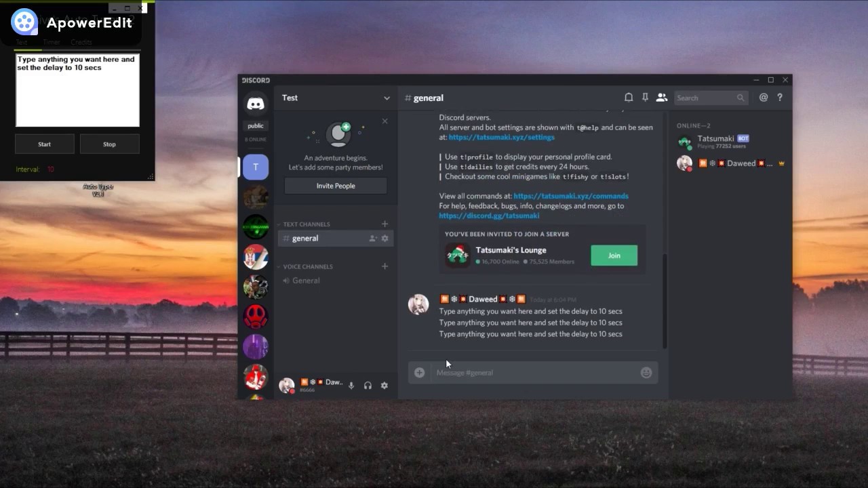Click the Daweed username in chat message
This screenshot has width=868, height=488.
pos(483,299)
